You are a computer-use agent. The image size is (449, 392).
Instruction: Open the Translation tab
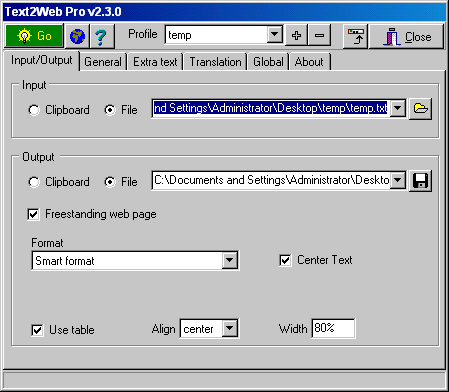click(x=215, y=62)
